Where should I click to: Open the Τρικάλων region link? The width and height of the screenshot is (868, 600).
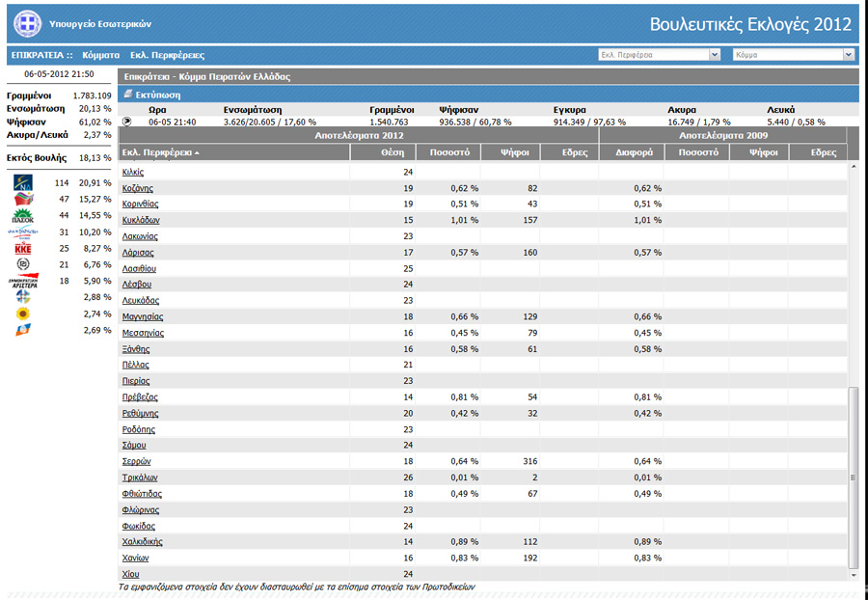coord(140,477)
